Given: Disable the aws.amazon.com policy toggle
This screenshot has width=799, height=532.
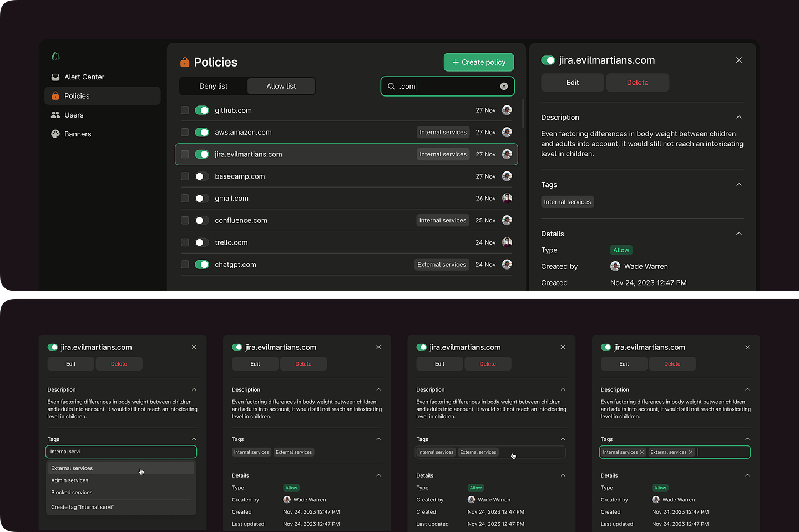Looking at the screenshot, I should pos(202,132).
